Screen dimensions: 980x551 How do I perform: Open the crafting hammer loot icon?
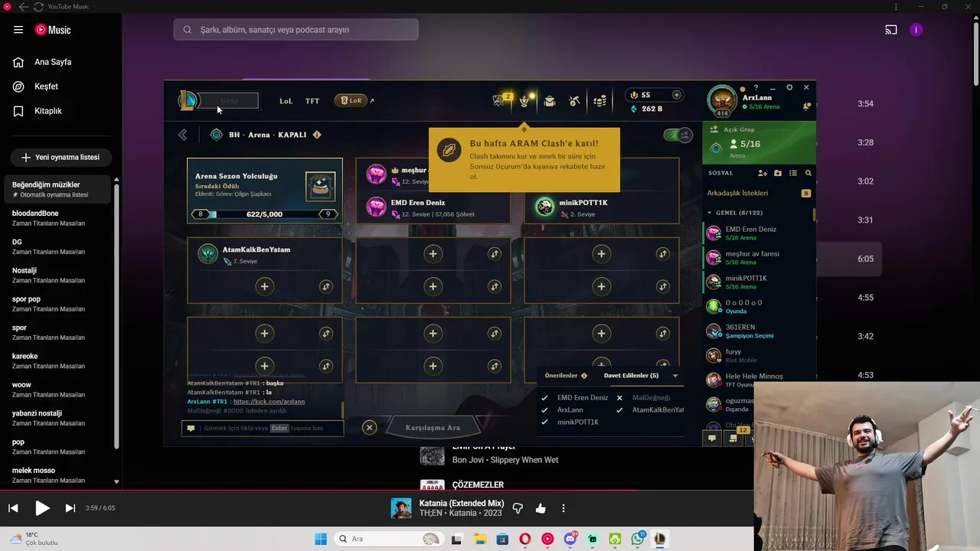[x=574, y=101]
